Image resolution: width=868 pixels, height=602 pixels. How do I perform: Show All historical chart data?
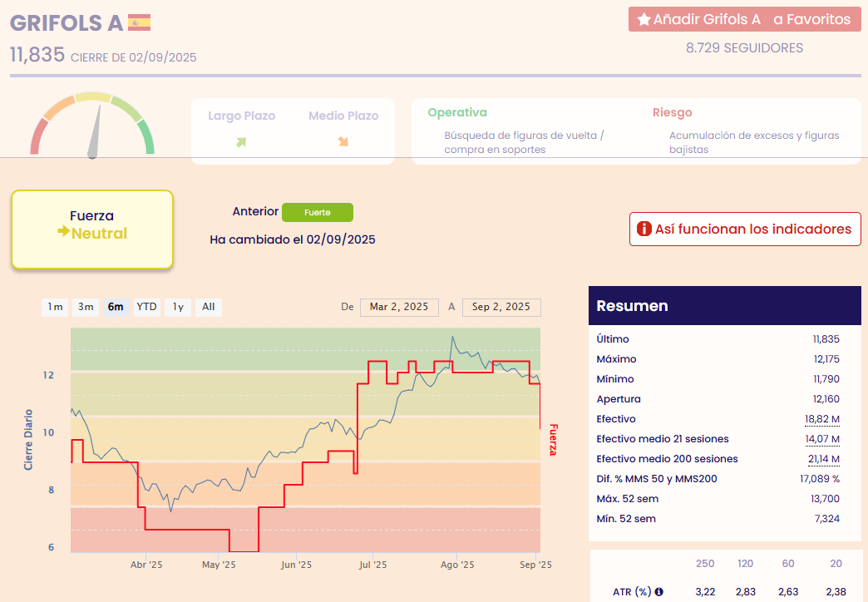208,307
